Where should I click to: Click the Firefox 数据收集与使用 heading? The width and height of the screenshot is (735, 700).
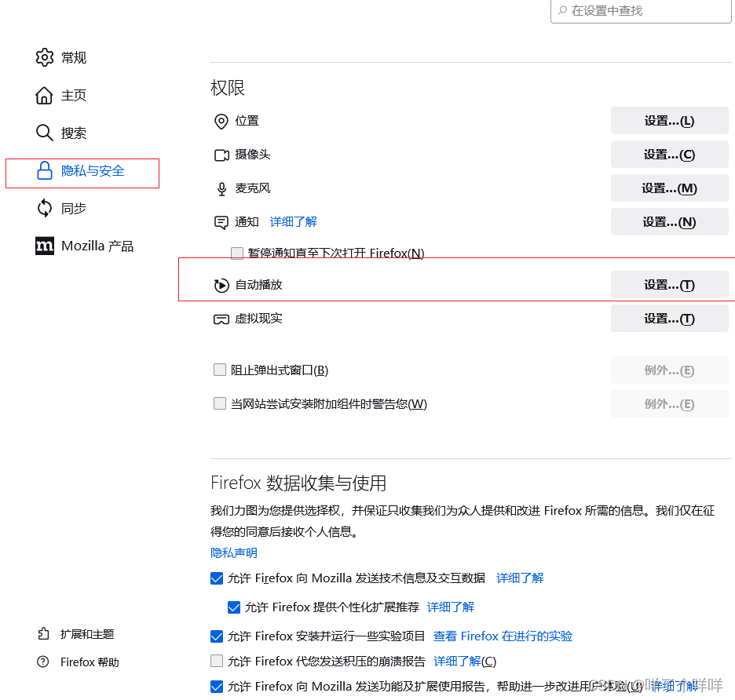coord(298,483)
